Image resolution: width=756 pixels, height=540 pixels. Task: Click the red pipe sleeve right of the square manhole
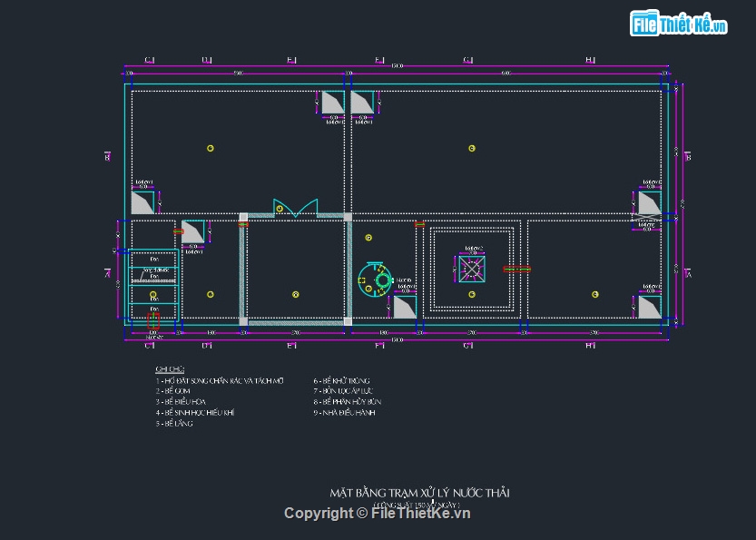pyautogui.click(x=516, y=269)
